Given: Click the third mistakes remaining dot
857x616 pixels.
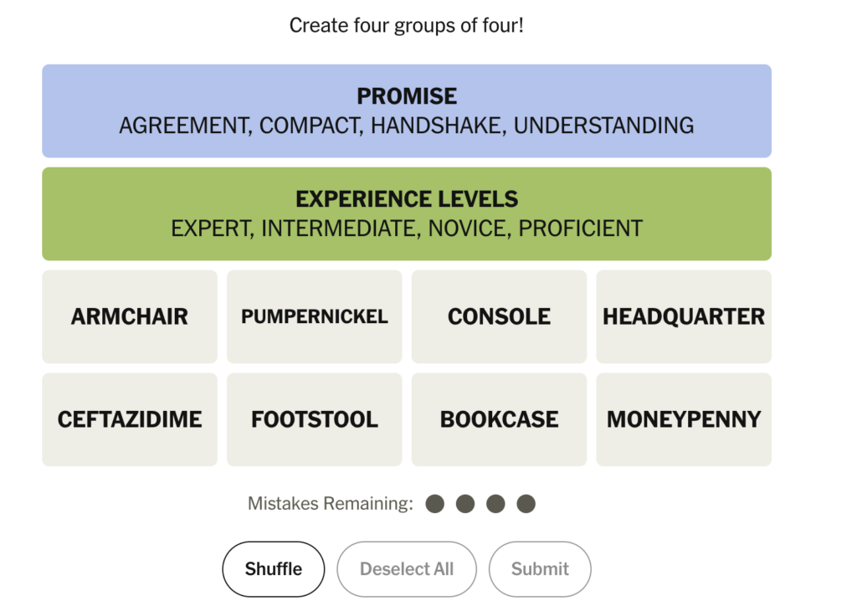Looking at the screenshot, I should pyautogui.click(x=495, y=504).
